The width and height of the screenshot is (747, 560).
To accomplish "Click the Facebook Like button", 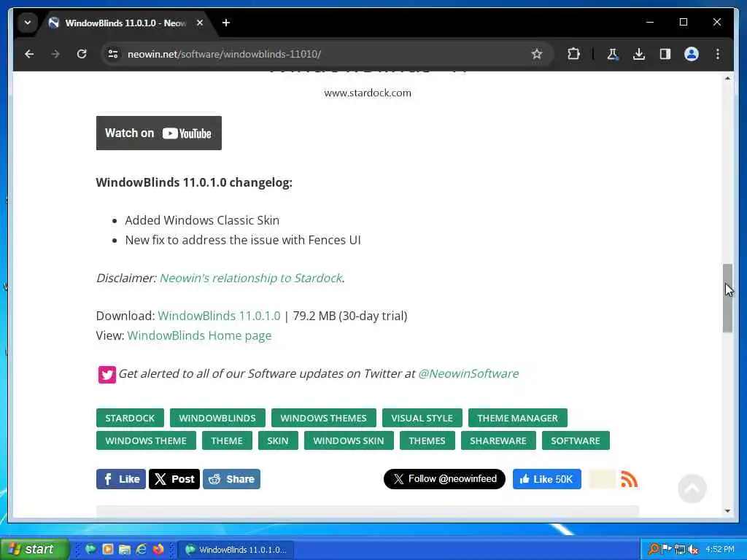I will (x=121, y=479).
